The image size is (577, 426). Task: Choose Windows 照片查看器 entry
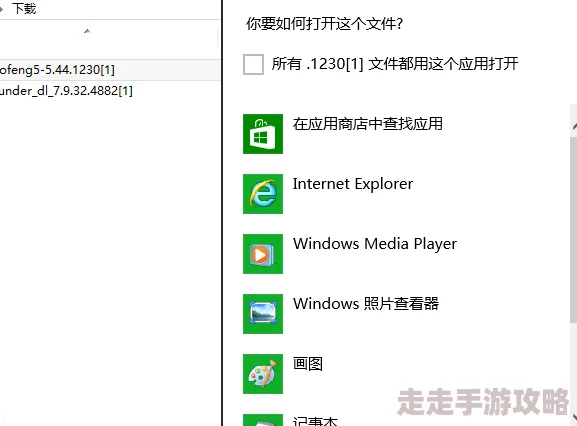366,304
